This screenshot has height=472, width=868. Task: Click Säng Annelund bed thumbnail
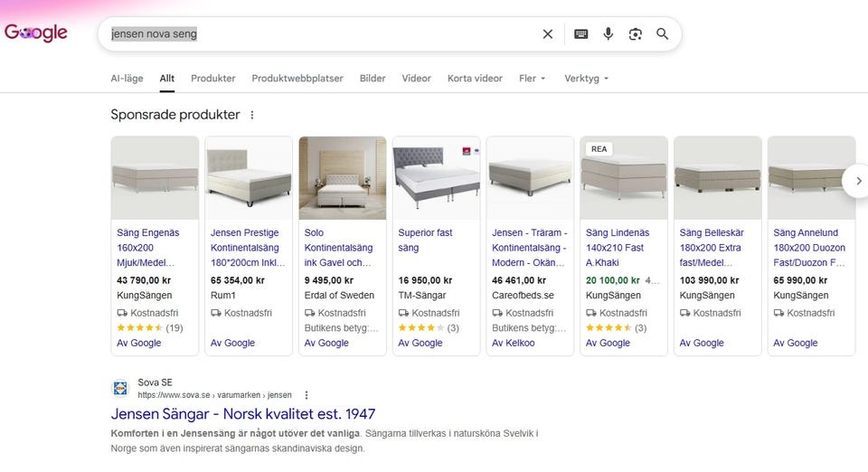tap(812, 177)
